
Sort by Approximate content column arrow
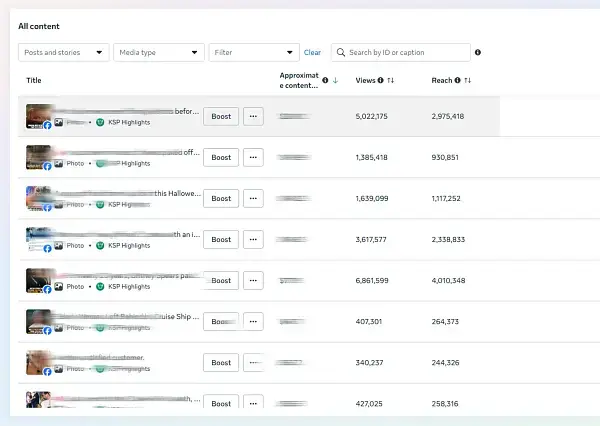click(336, 80)
